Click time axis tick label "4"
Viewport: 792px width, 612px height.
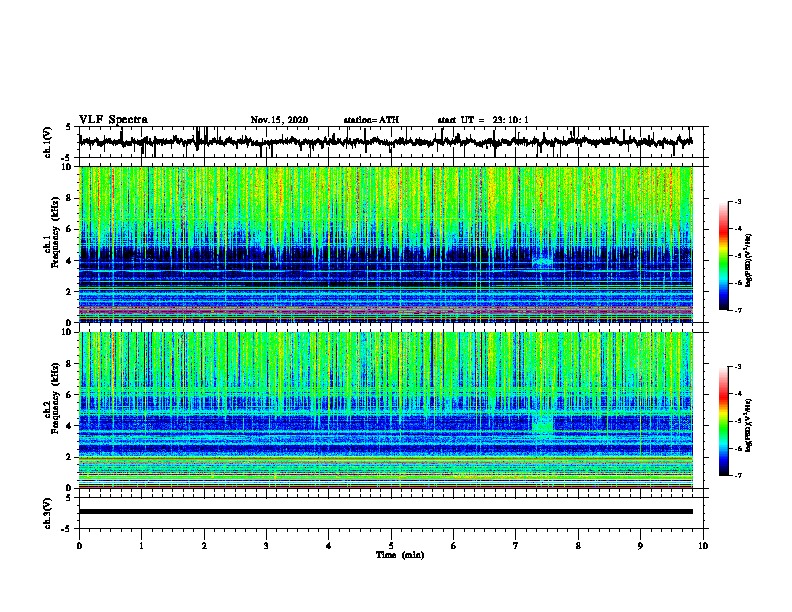(329, 546)
